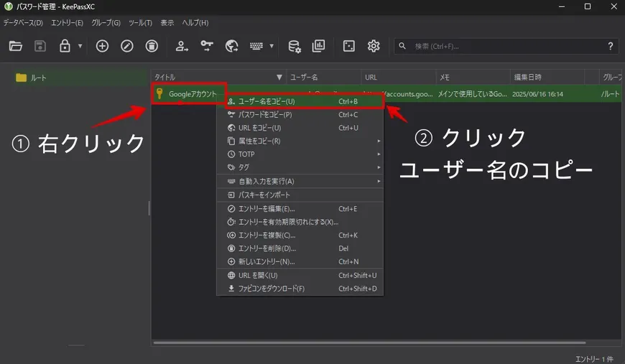Add a new entry with plus icon
Screen dimensions: 625x364
click(102, 46)
